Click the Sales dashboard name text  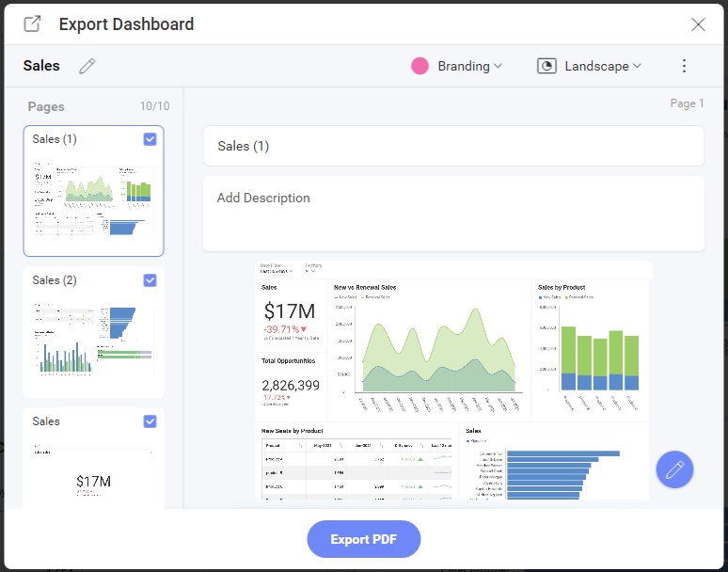pos(41,66)
